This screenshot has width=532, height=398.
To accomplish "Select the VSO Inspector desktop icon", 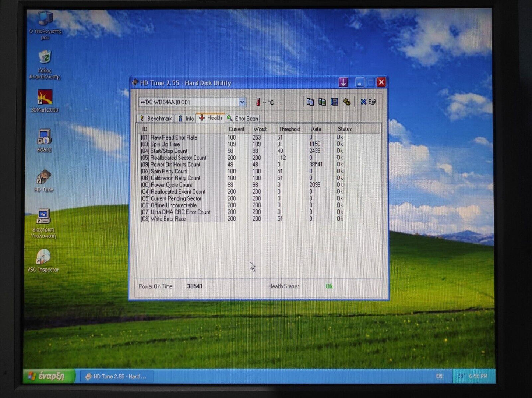I will click(x=43, y=257).
